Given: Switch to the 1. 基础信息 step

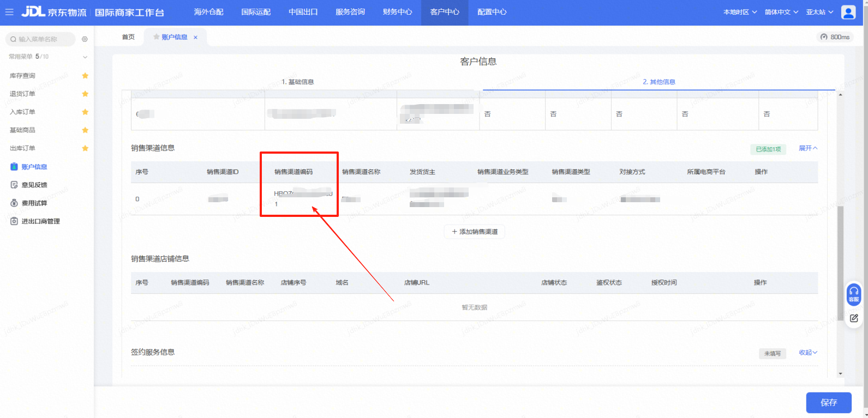Looking at the screenshot, I should (x=297, y=82).
